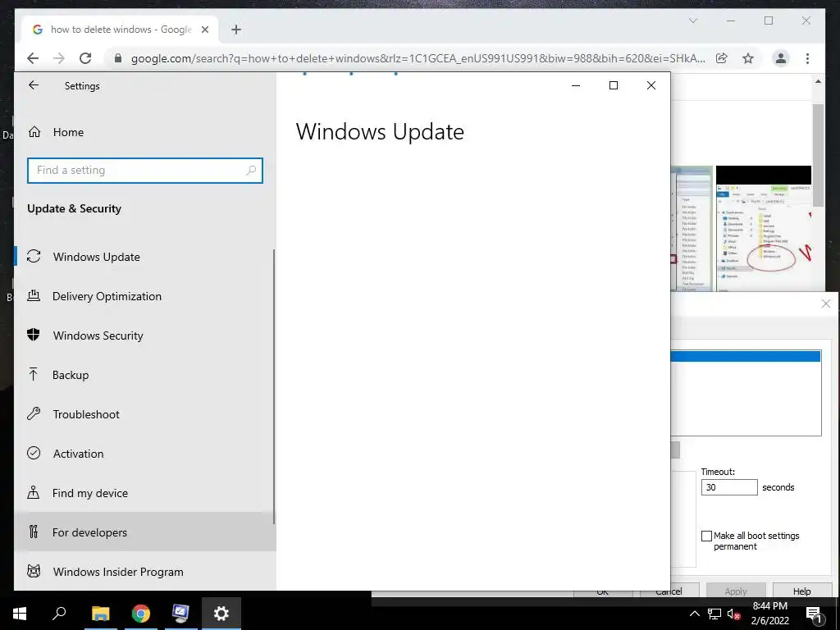Open Troubleshoot settings

[x=145, y=414]
